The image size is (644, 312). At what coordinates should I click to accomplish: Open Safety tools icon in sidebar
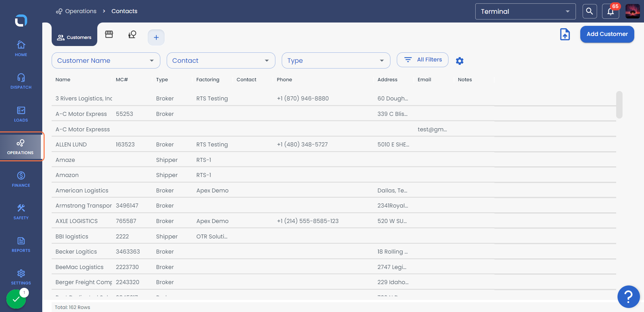click(x=21, y=208)
